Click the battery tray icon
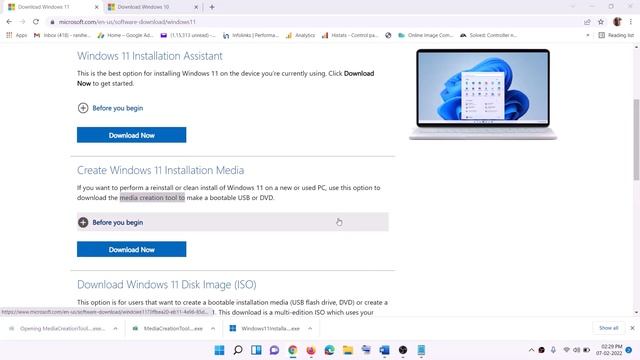The width and height of the screenshot is (640, 360). point(587,350)
